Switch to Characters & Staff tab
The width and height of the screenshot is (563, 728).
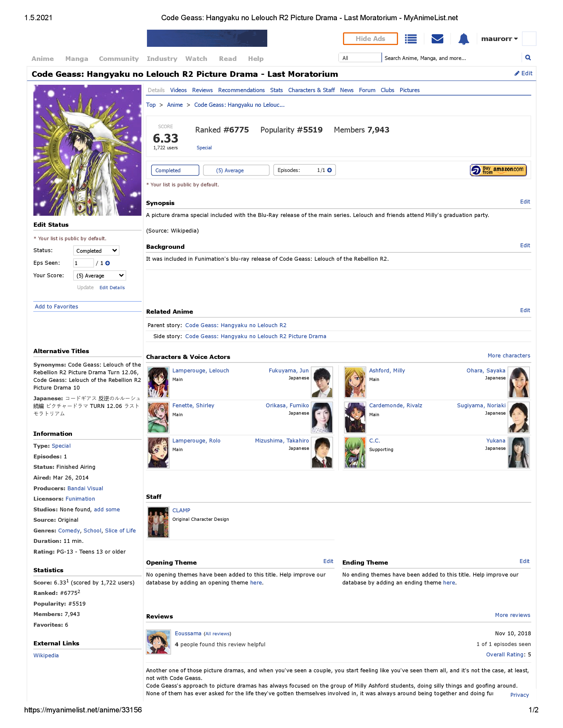coord(312,90)
